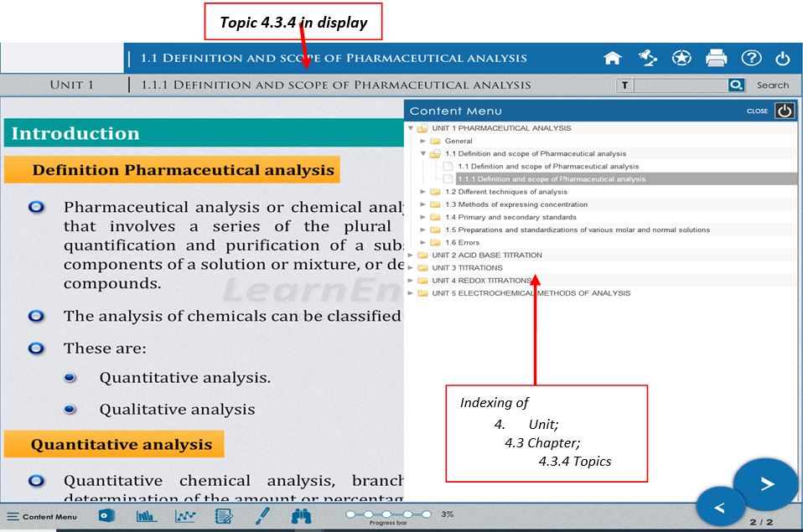Go to next page with forward arrow
803x532 pixels.
tap(767, 484)
